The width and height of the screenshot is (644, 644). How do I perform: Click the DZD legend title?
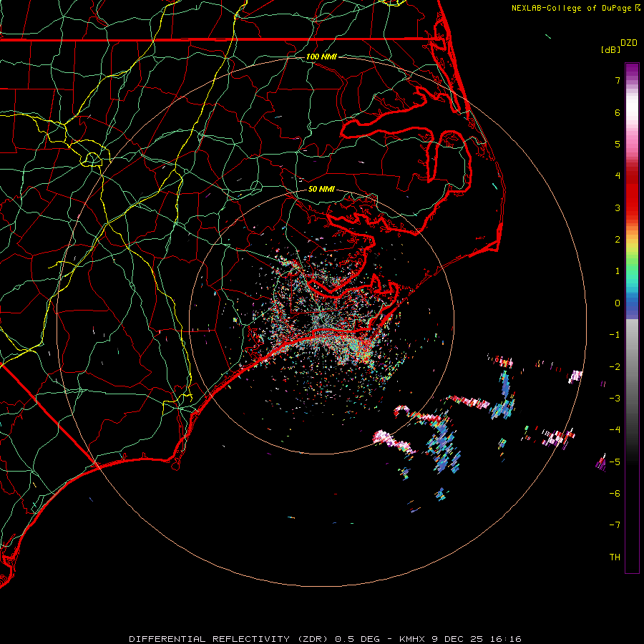(x=629, y=43)
